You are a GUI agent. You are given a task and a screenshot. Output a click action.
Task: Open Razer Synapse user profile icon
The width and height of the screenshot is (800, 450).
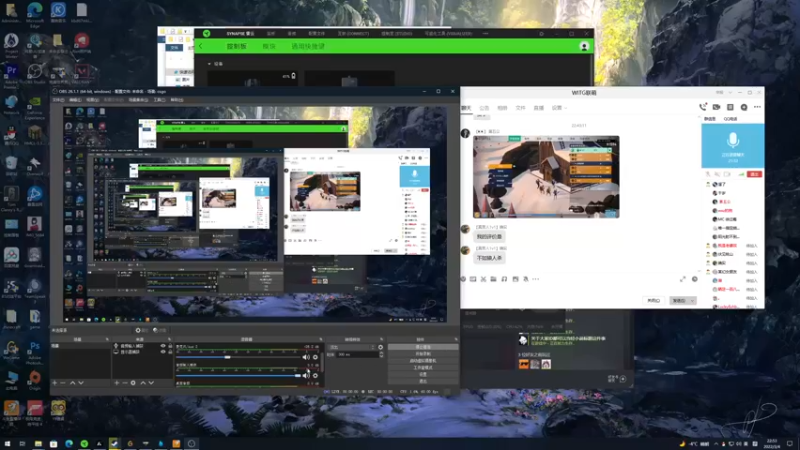tap(584, 46)
